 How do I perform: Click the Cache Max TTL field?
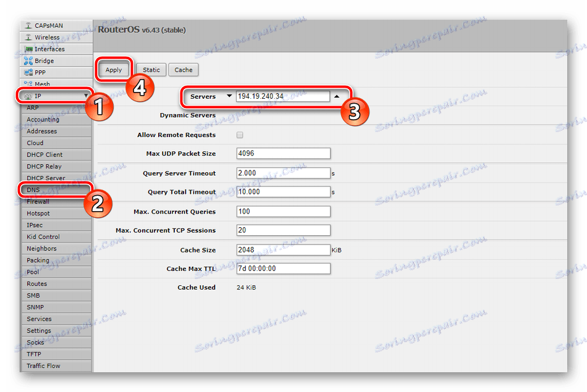[x=284, y=269]
